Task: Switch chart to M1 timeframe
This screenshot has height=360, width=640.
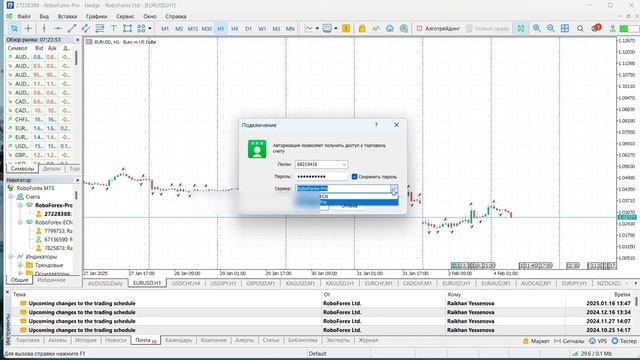Action: click(165, 29)
